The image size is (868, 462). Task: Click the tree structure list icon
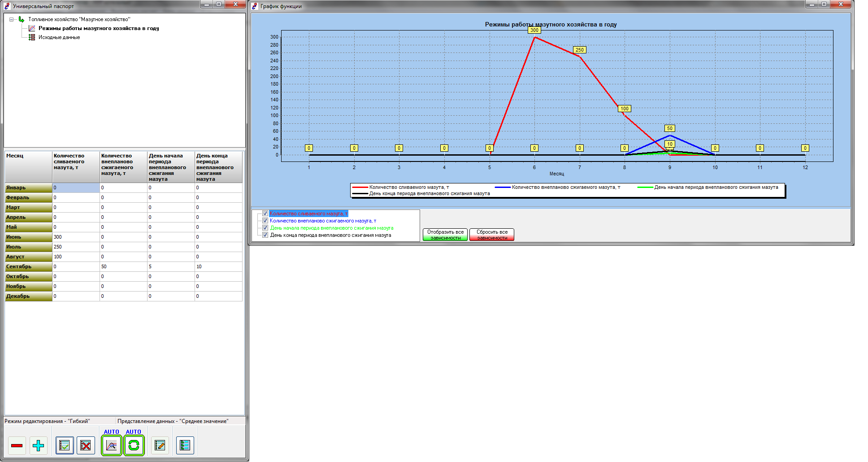185,445
